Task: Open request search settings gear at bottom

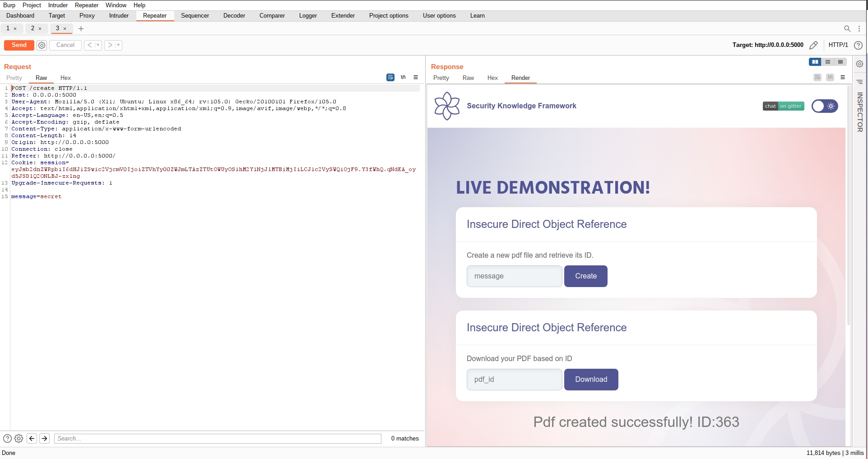Action: [19, 438]
